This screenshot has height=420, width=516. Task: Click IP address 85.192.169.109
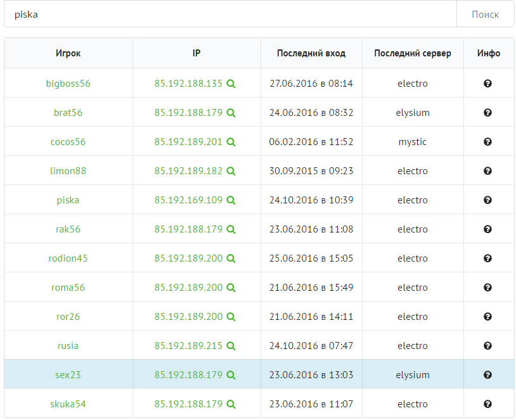[188, 200]
